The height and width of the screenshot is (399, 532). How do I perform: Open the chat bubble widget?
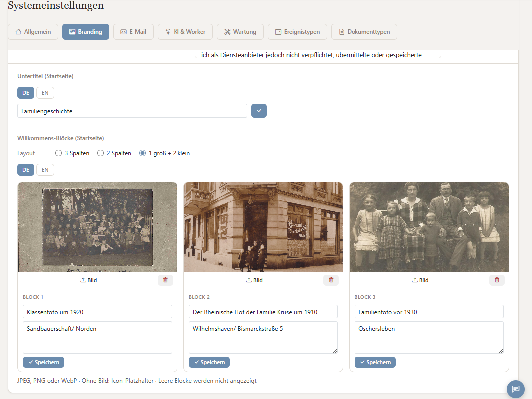click(x=516, y=389)
